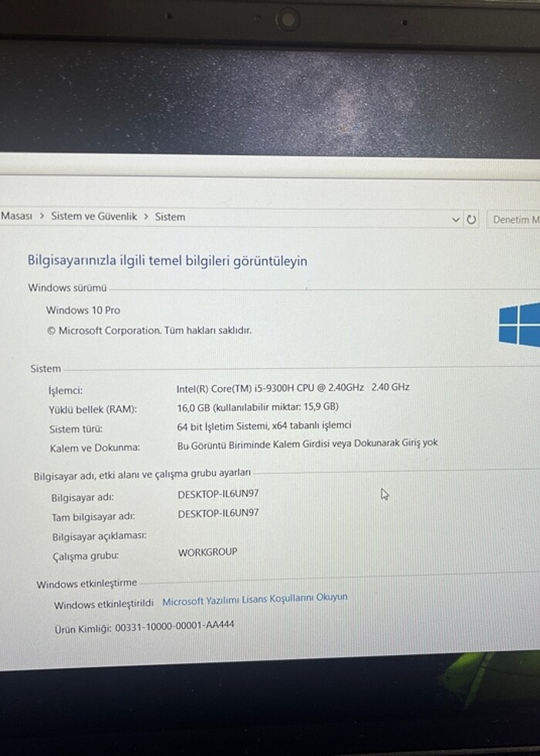Image resolution: width=540 pixels, height=756 pixels.
Task: Click the Windows etkinleştirildi status text
Action: click(x=103, y=605)
